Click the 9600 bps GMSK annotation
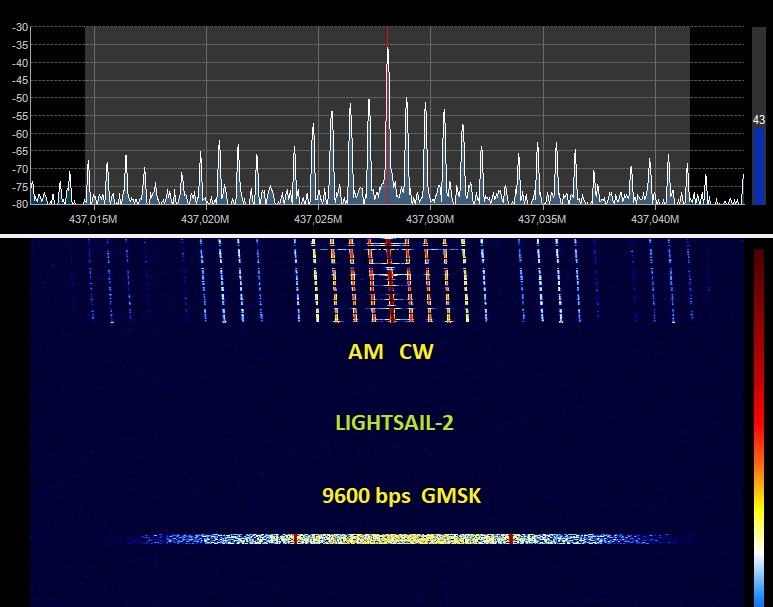Viewport: 773px width, 607px height. 401,496
